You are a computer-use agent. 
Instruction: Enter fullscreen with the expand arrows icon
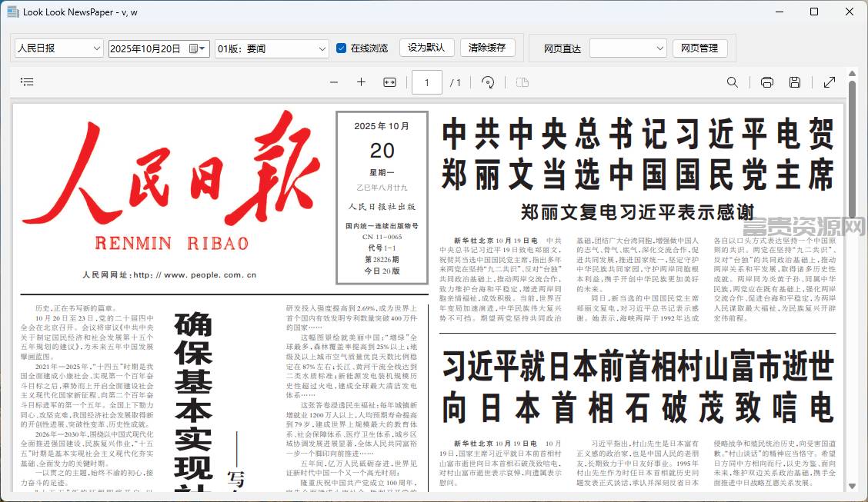click(830, 82)
